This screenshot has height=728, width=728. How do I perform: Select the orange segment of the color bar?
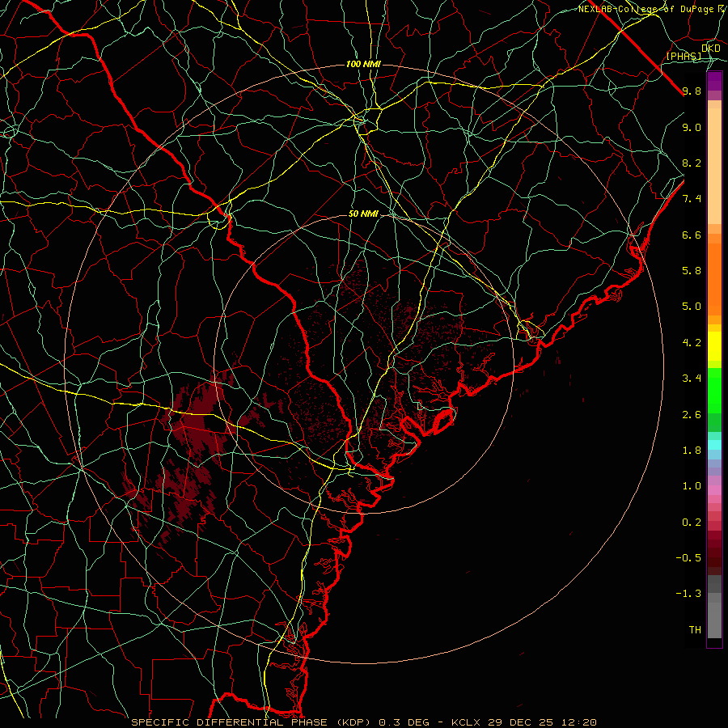tap(714, 280)
